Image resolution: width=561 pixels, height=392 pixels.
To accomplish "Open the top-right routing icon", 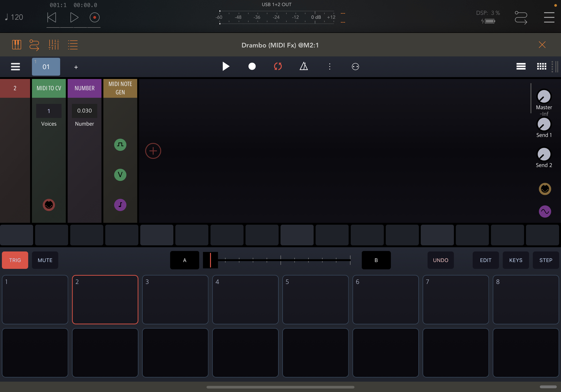I will (x=521, y=18).
